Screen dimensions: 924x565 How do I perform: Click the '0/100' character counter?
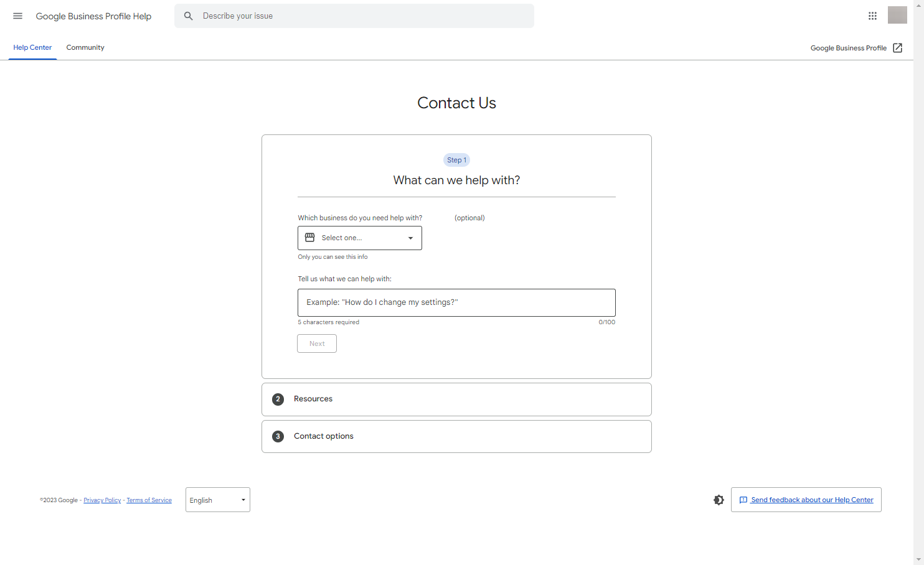[606, 322]
